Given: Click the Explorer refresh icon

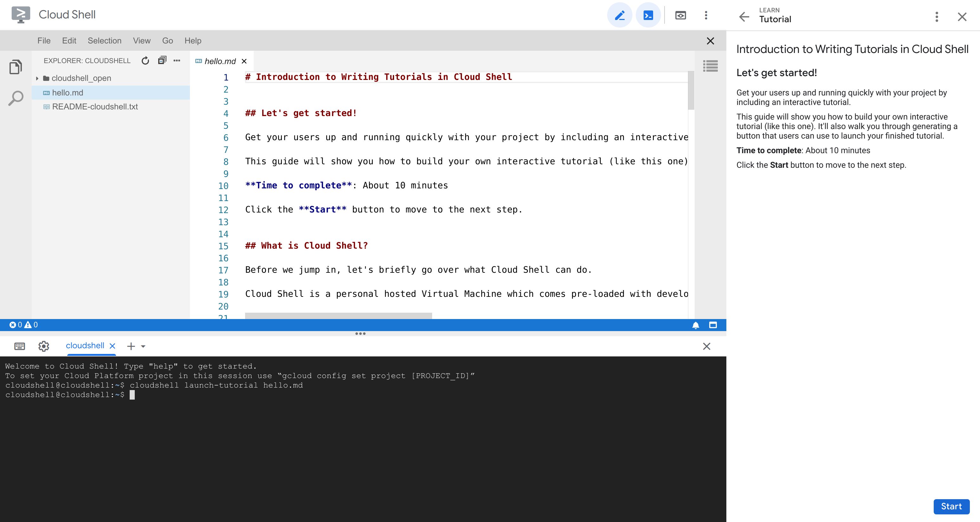Looking at the screenshot, I should 145,61.
